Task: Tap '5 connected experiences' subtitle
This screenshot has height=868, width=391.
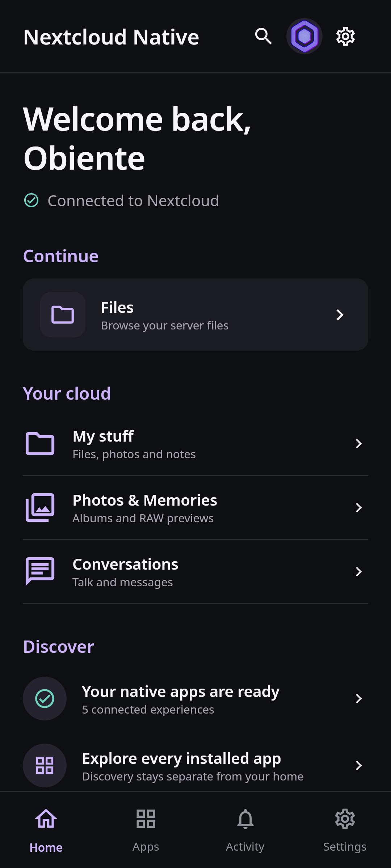Action: (148, 710)
